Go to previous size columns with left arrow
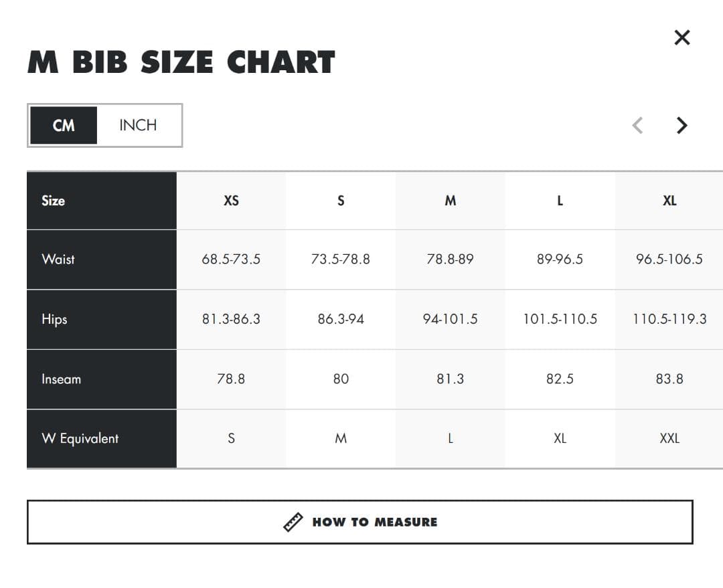This screenshot has height=588, width=723. point(638,125)
